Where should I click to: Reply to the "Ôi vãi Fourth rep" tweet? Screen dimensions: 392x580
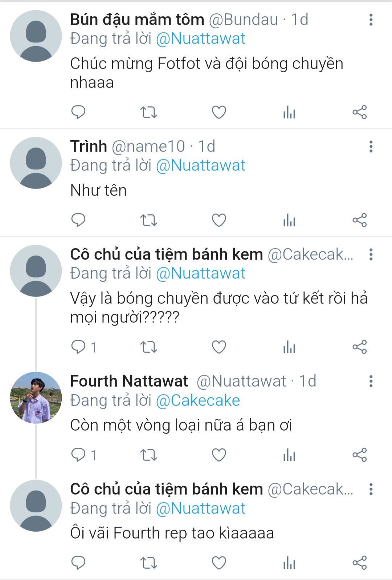[x=78, y=563]
